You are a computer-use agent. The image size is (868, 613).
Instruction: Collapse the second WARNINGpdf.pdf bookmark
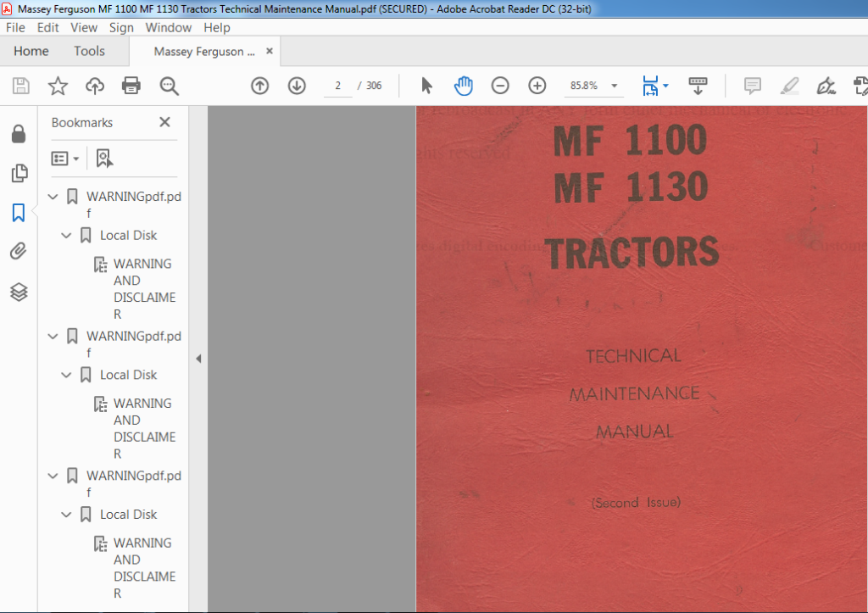53,336
